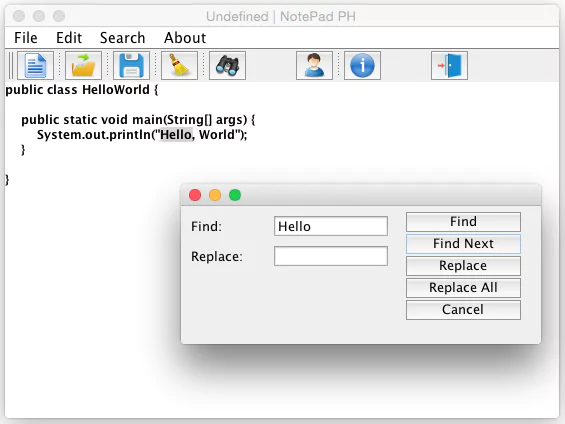This screenshot has height=424, width=565.
Task: Click the Replace button
Action: coord(463,265)
